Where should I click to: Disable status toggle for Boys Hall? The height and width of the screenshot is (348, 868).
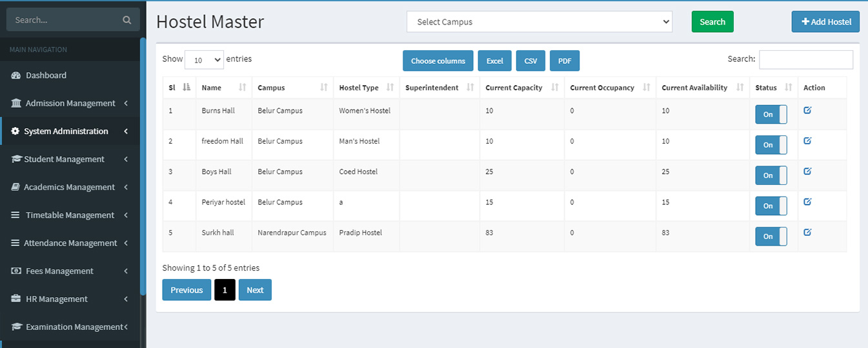[771, 175]
